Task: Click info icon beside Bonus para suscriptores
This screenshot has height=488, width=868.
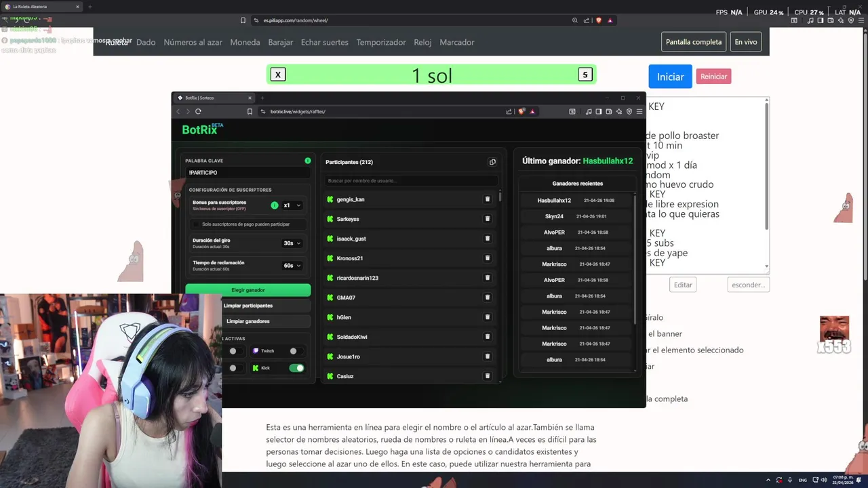Action: pyautogui.click(x=275, y=205)
